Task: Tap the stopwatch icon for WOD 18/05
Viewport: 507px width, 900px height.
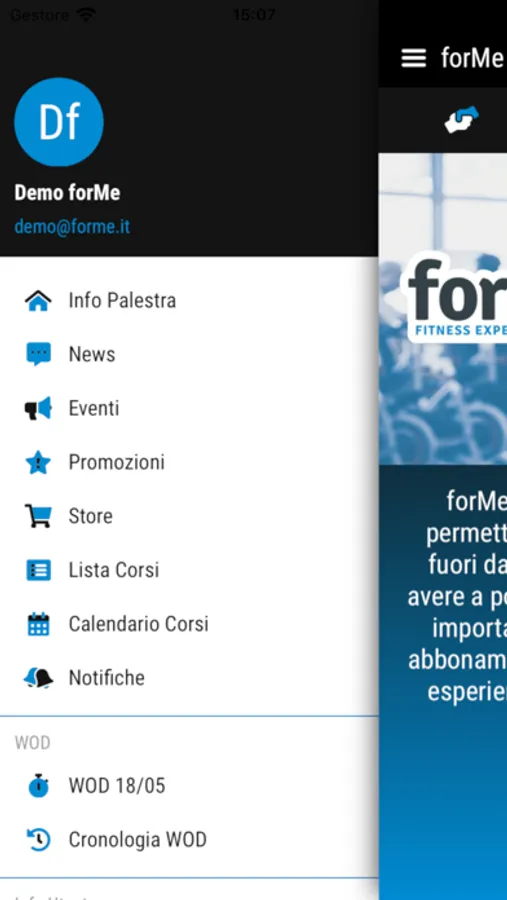Action: 38,785
